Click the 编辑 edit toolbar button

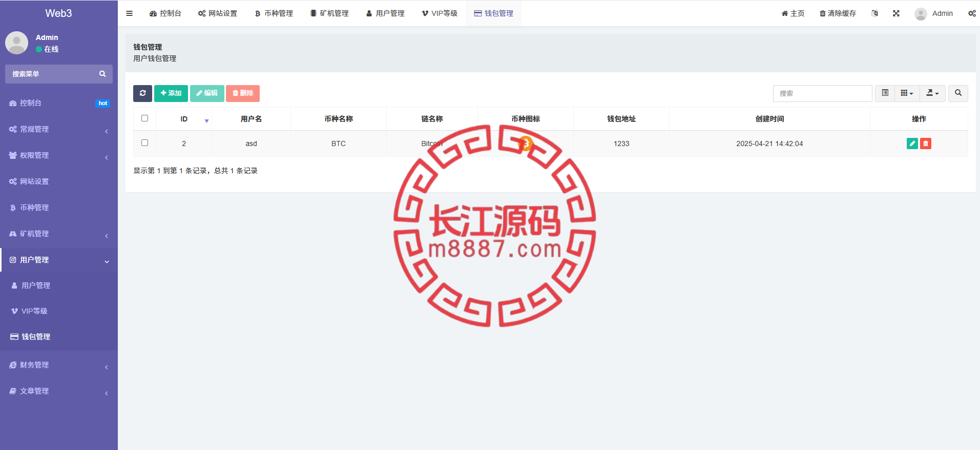[x=207, y=93]
